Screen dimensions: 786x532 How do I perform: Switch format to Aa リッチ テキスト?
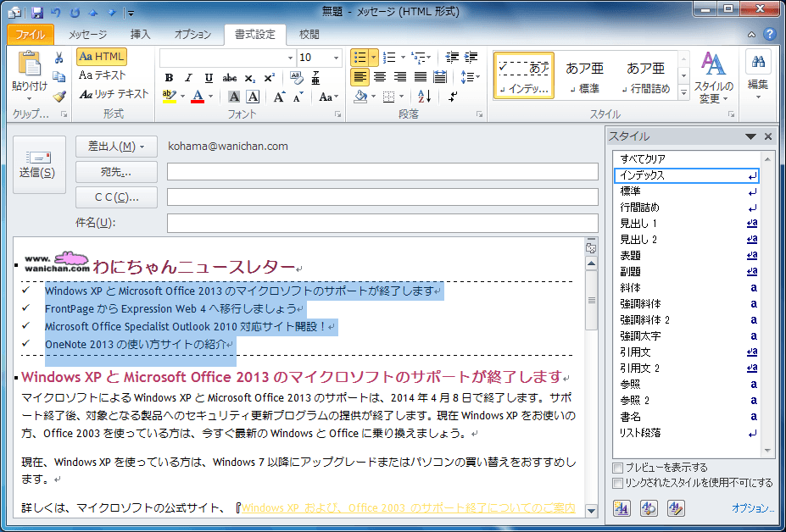tap(114, 94)
